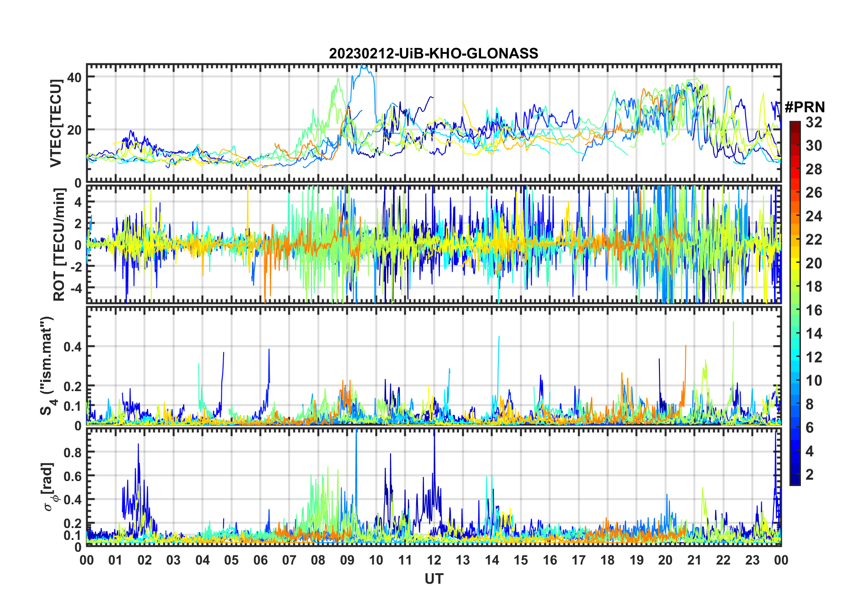Click x-axis tick label 18
Image resolution: width=868 pixels, height=607 pixels.
(607, 560)
